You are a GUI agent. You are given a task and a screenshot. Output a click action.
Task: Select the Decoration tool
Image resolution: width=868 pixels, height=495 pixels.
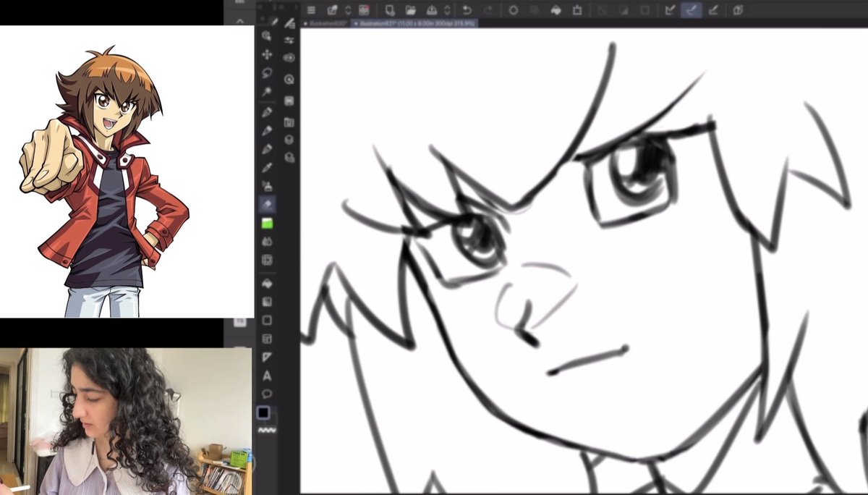tap(267, 187)
